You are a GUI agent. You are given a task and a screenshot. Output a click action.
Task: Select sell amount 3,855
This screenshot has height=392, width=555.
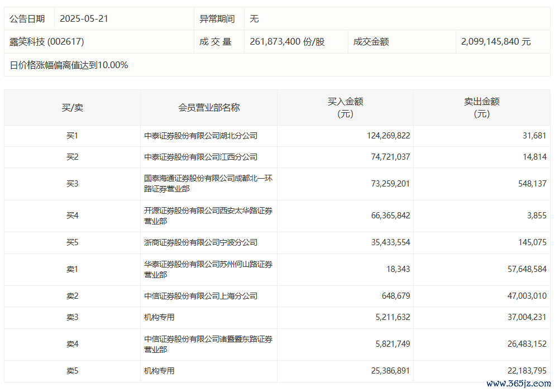(x=537, y=216)
